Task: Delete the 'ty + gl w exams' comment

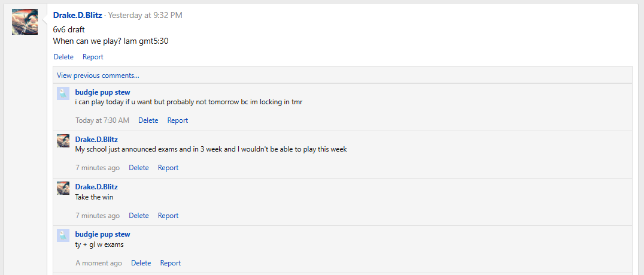Action: pos(141,263)
